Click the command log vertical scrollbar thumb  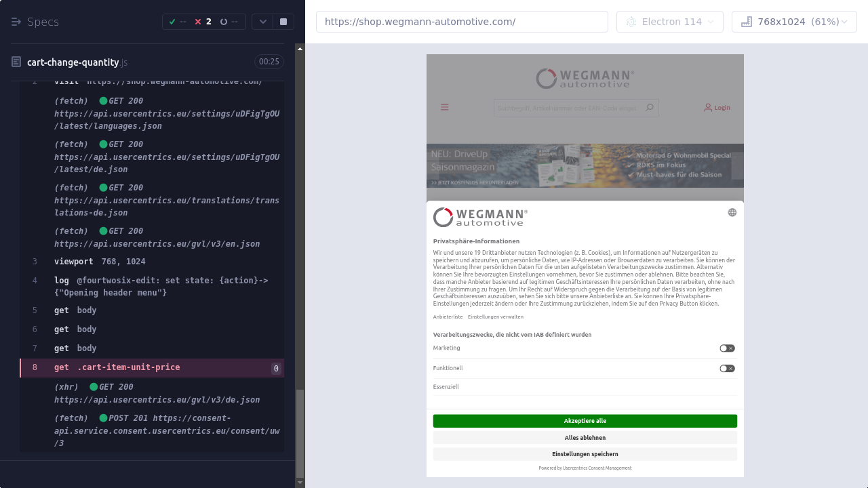tap(300, 433)
